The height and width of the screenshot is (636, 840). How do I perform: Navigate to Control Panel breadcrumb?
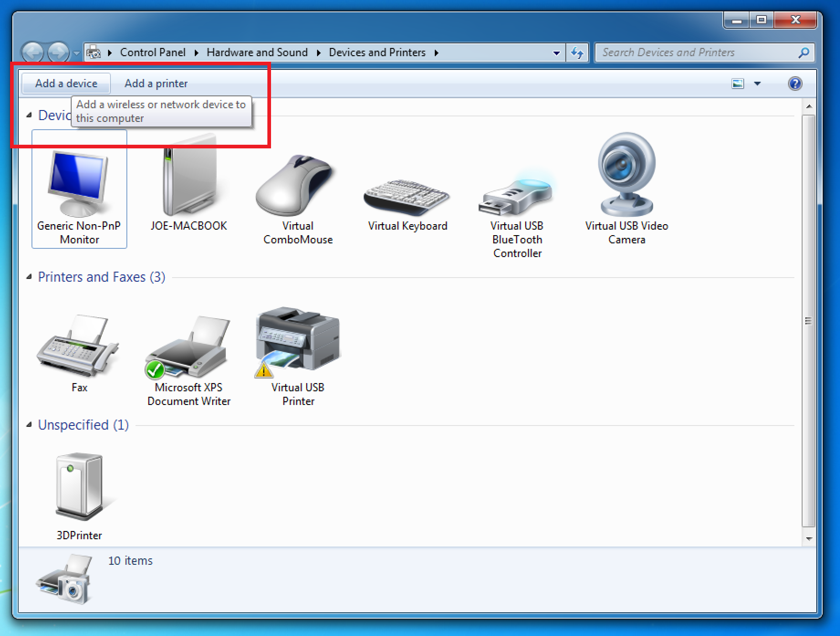[153, 53]
